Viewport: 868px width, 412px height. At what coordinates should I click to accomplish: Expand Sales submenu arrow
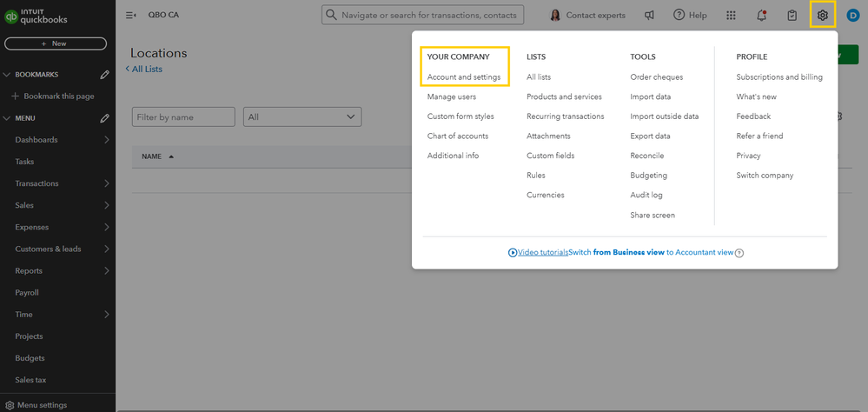106,205
